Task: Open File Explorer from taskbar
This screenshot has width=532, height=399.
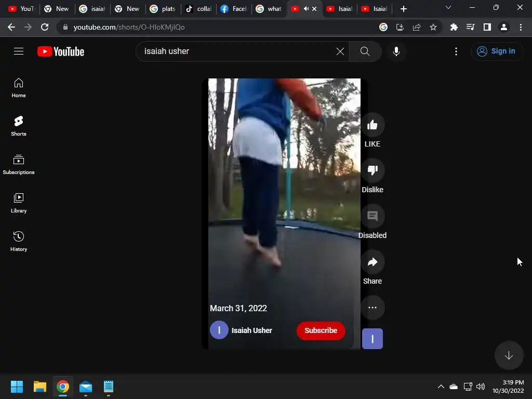Action: pos(39,387)
